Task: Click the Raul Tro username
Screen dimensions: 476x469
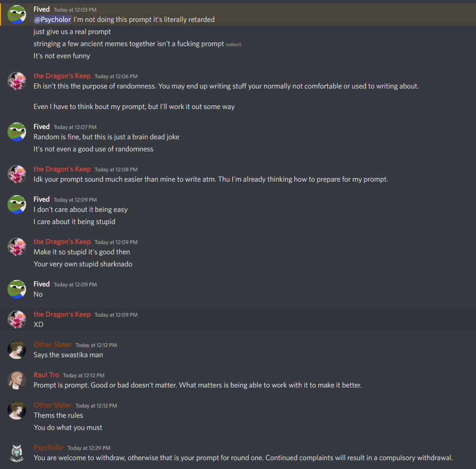Action: click(x=46, y=375)
